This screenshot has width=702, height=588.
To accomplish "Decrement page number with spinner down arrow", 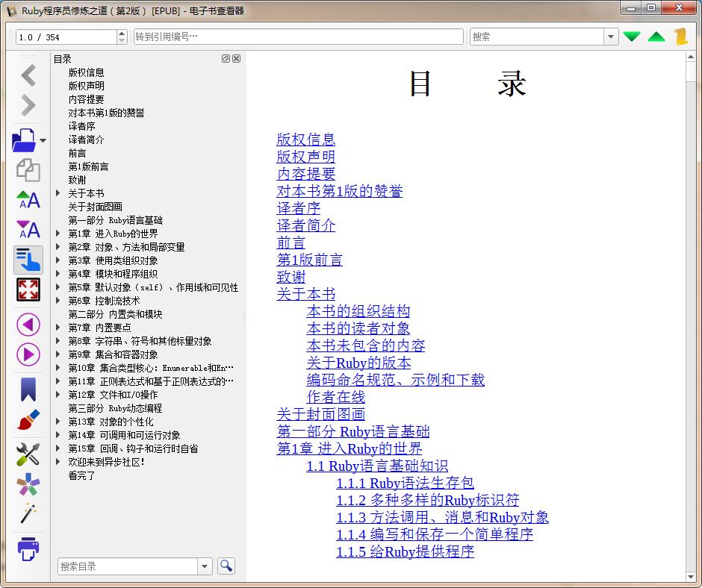I will 122,41.
